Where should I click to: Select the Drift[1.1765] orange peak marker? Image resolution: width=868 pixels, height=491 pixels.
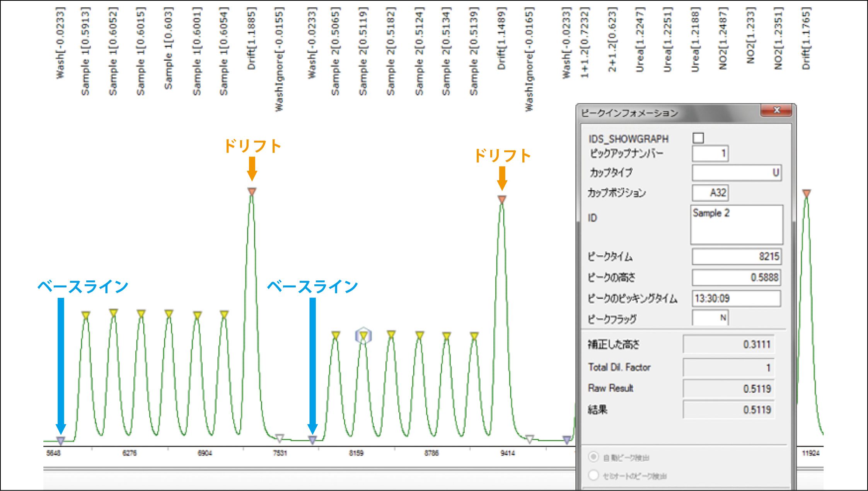pos(807,193)
